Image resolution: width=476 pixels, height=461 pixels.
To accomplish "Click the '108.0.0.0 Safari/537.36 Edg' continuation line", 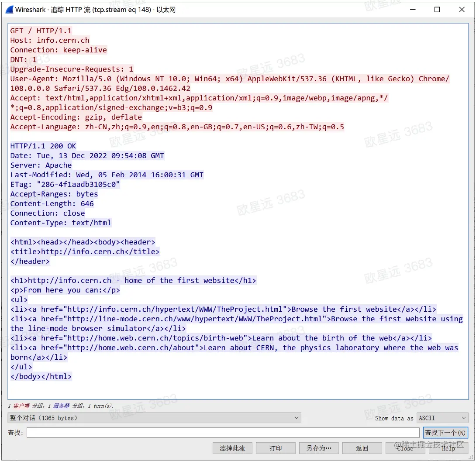I will (100, 88).
